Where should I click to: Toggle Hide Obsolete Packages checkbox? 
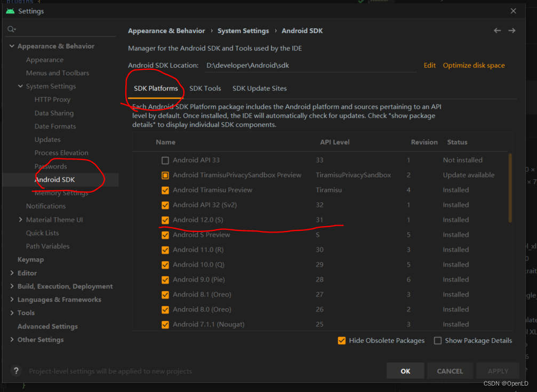click(342, 341)
